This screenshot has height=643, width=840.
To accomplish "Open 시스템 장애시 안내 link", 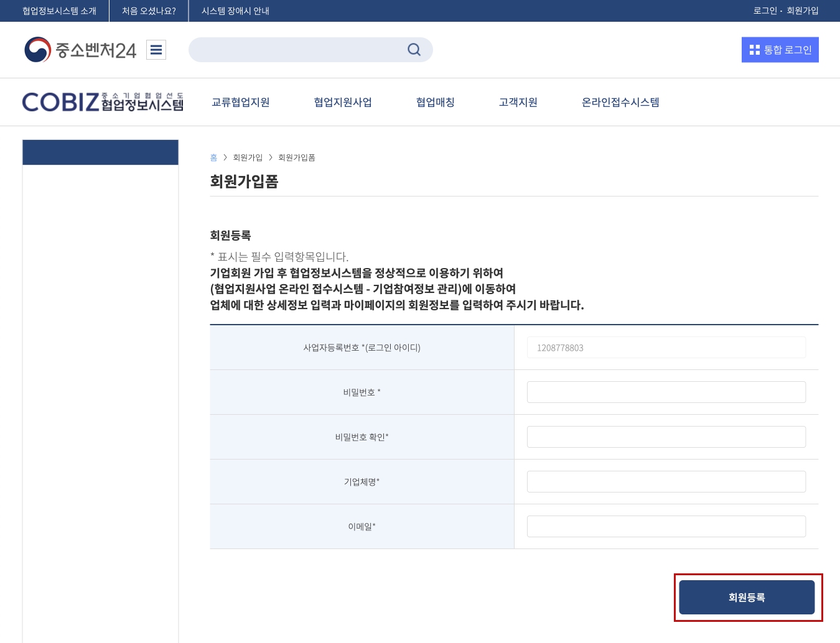I will pyautogui.click(x=235, y=11).
